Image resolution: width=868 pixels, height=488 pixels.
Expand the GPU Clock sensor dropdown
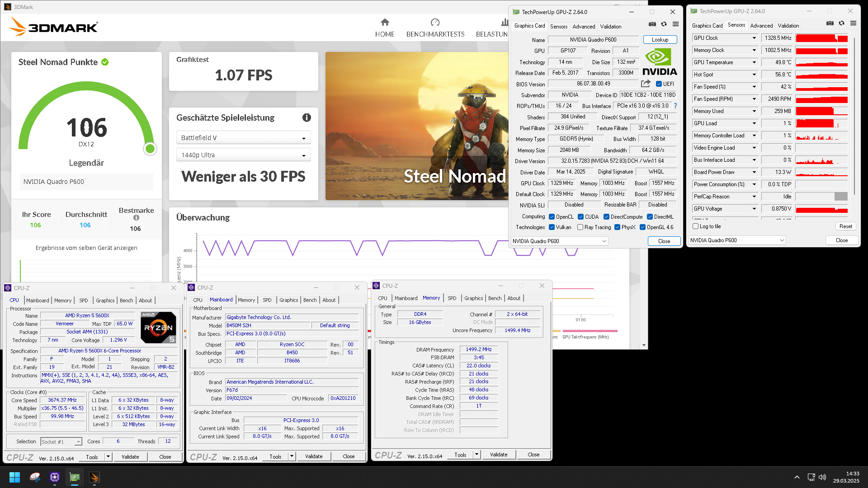point(754,38)
